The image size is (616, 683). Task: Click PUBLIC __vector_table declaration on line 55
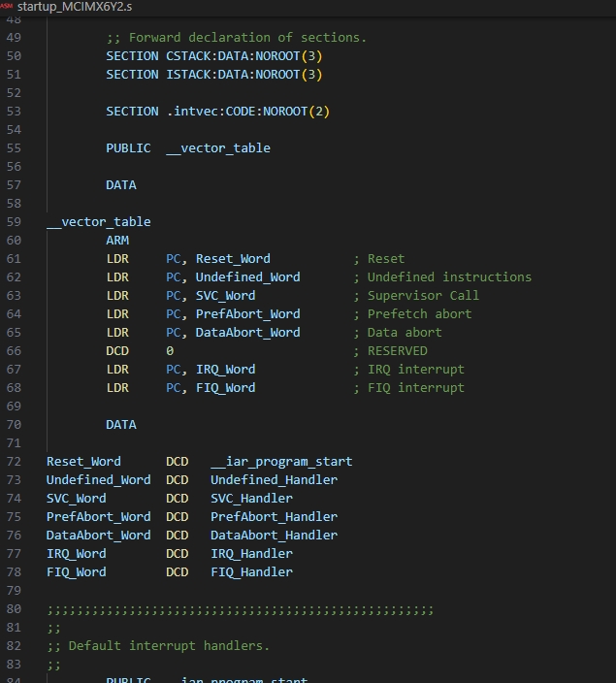click(x=188, y=148)
